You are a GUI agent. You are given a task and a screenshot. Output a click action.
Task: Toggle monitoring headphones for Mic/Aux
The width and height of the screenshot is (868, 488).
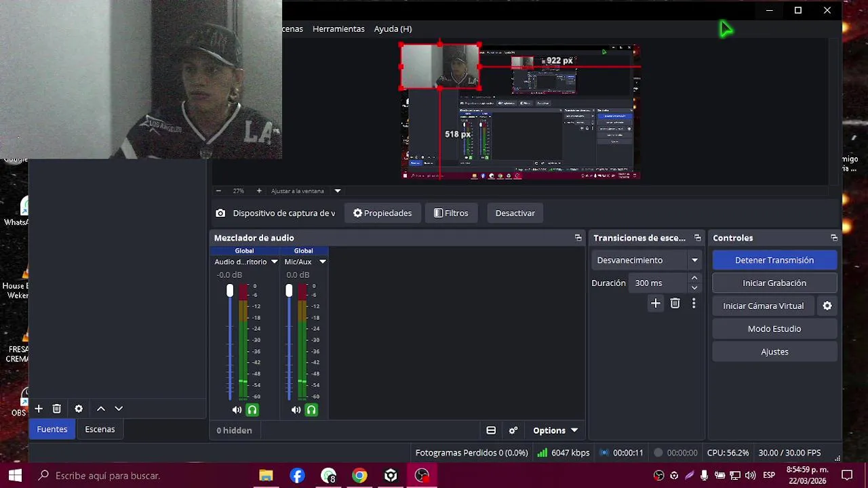(311, 410)
